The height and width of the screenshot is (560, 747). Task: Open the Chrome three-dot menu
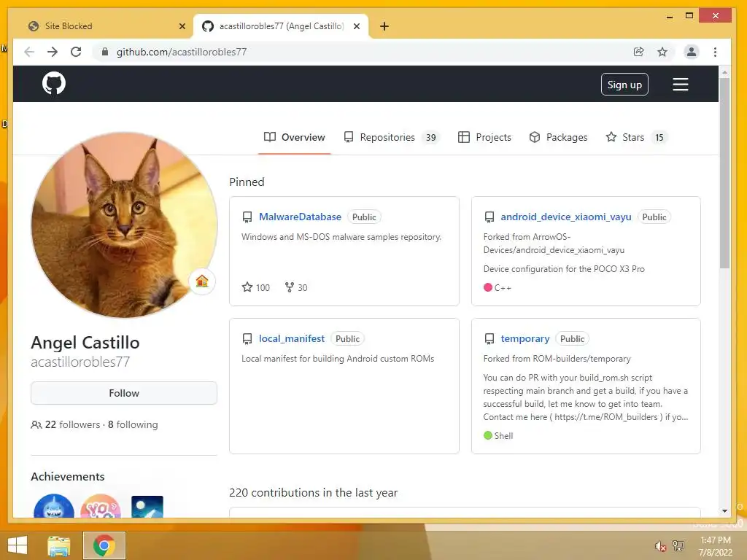click(x=715, y=52)
